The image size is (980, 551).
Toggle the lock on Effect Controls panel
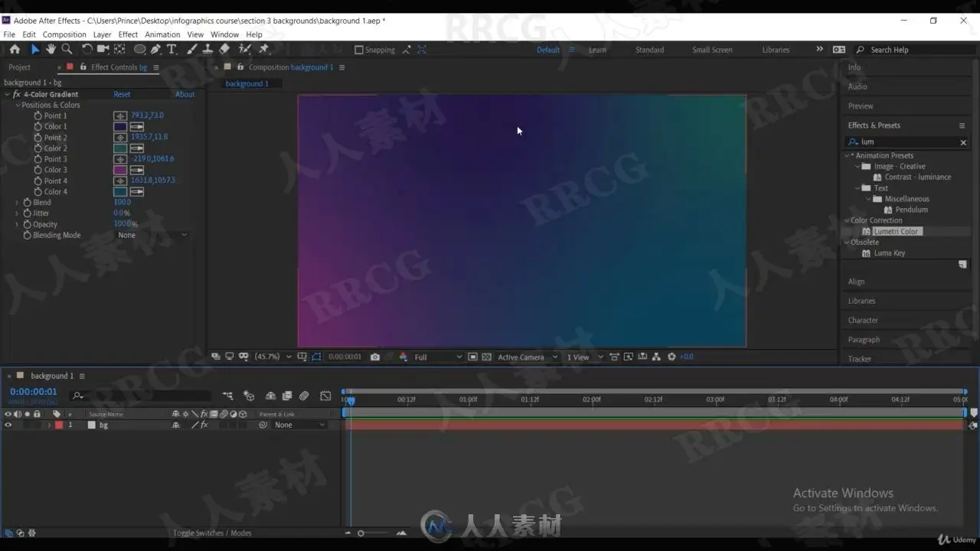[83, 67]
